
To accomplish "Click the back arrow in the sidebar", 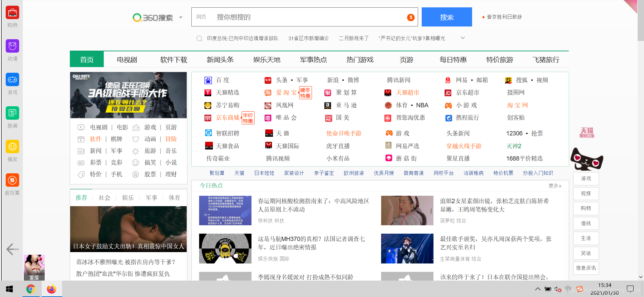I will 12,249.
